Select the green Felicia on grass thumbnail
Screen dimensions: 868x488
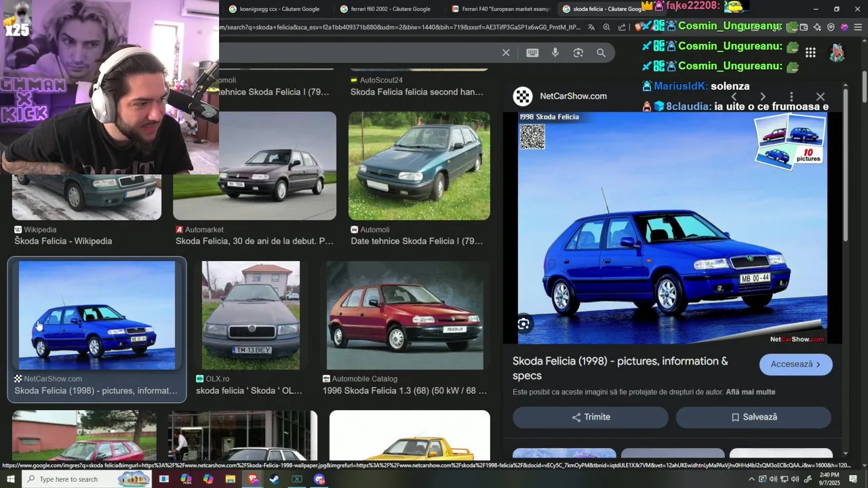419,166
